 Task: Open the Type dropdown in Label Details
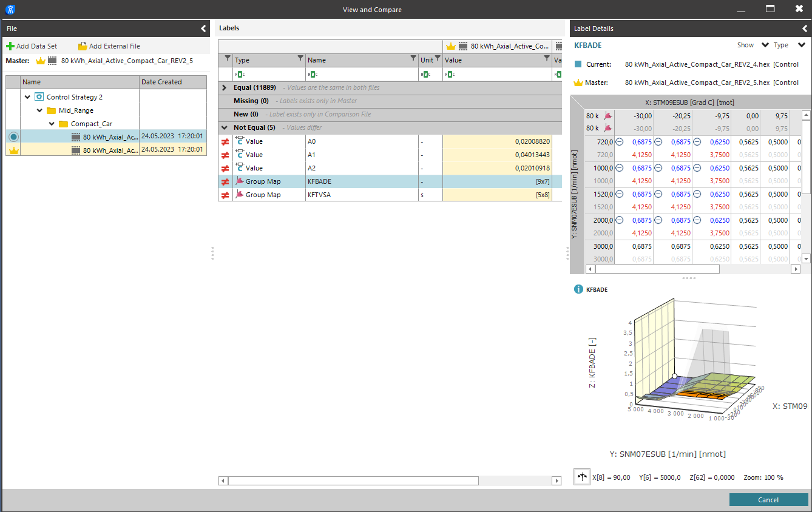pyautogui.click(x=801, y=45)
